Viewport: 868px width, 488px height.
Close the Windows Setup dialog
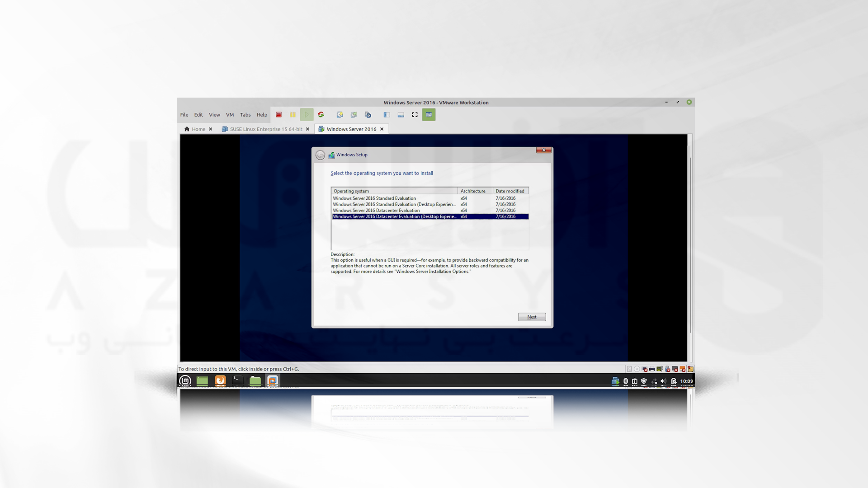click(x=544, y=150)
